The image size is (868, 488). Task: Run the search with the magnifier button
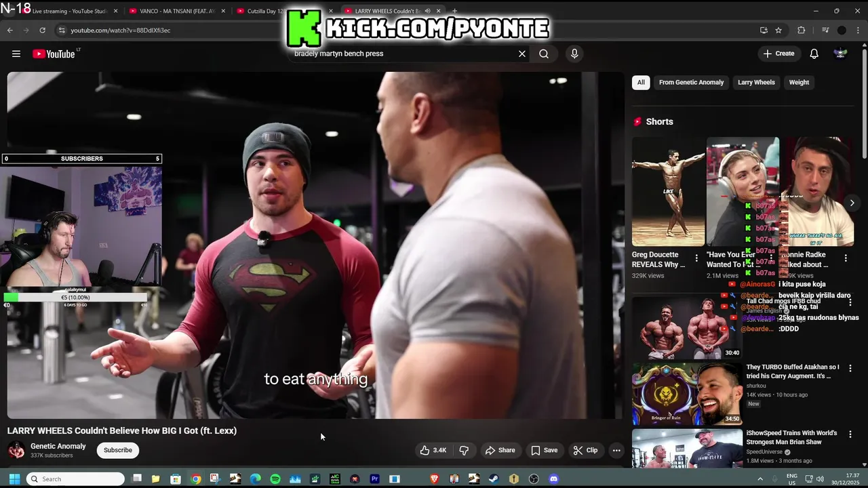544,54
